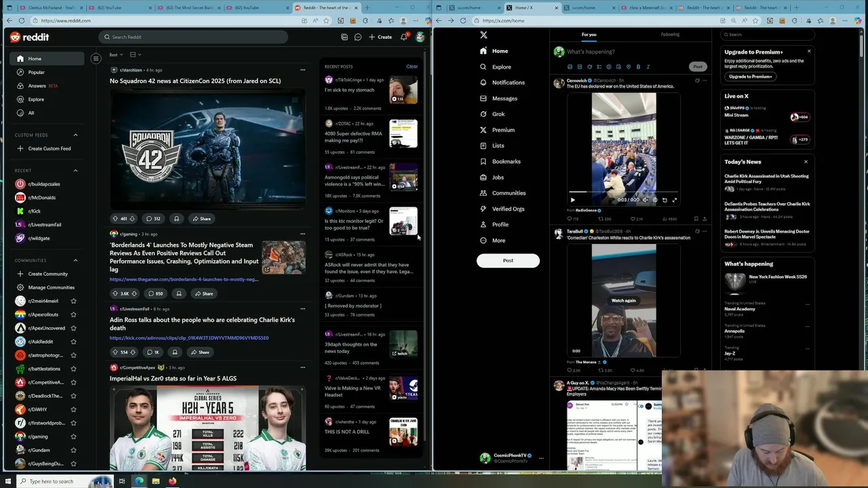Downvote the Squadron 42 post

[132, 218]
